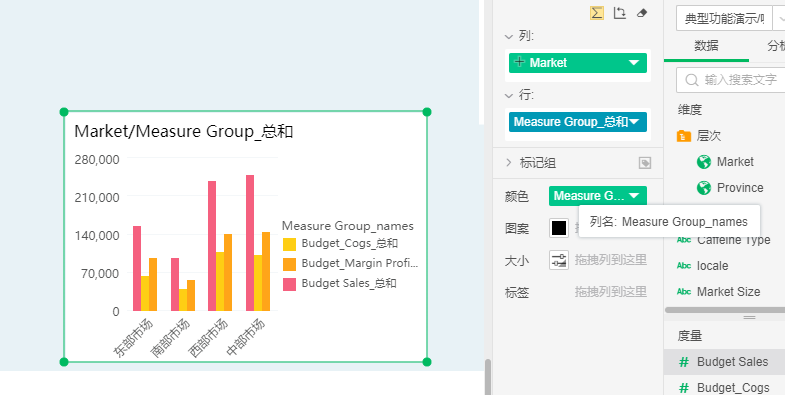Click the 维度 section header

(690, 110)
